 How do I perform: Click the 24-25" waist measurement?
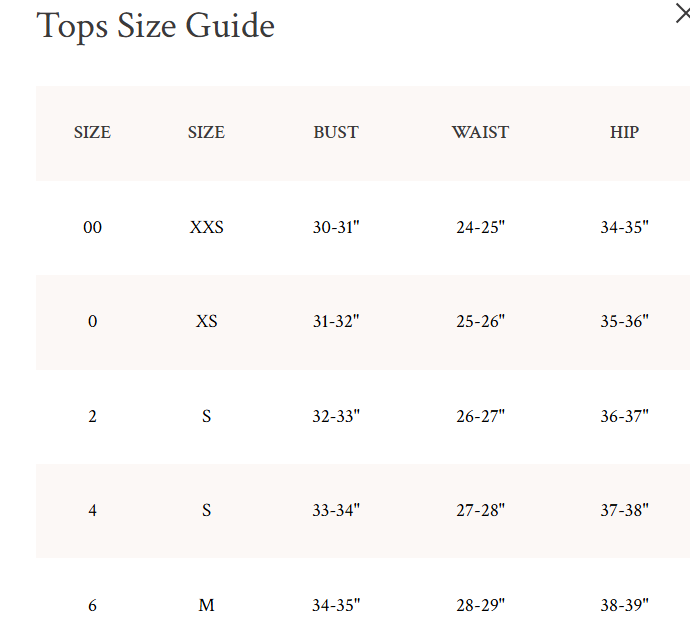pyautogui.click(x=480, y=228)
